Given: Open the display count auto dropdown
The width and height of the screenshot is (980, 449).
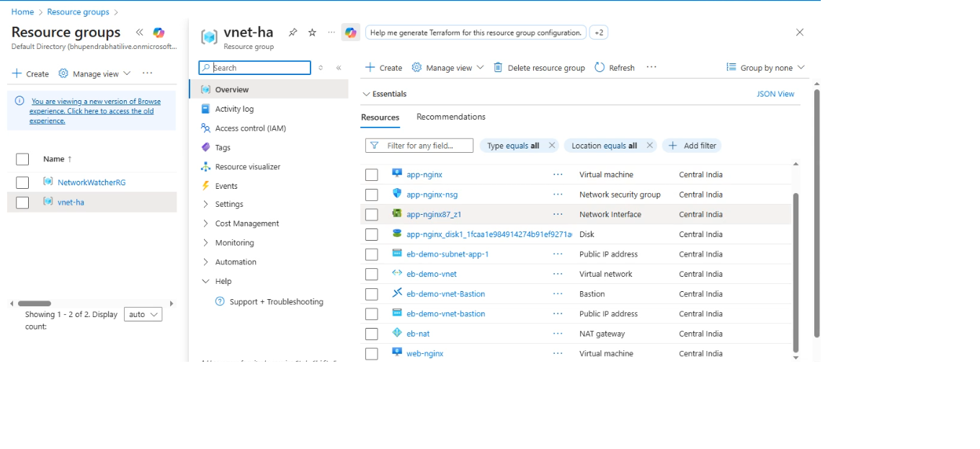Looking at the screenshot, I should 143,314.
